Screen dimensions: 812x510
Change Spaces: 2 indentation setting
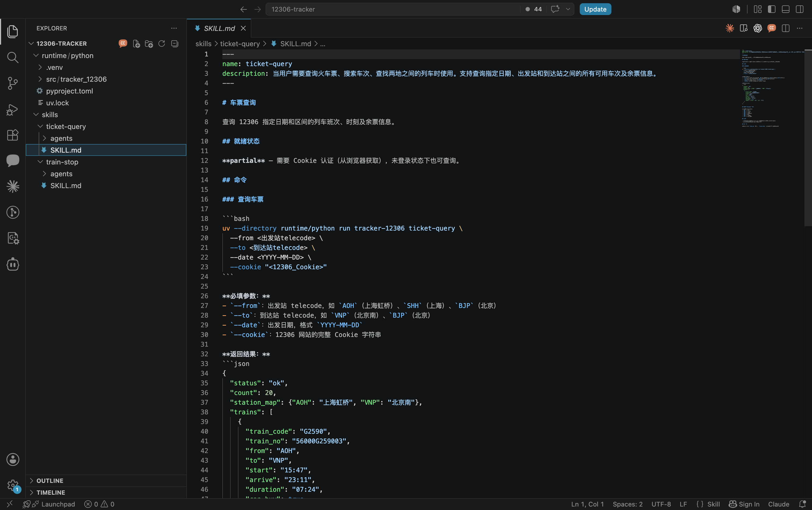[x=628, y=504]
